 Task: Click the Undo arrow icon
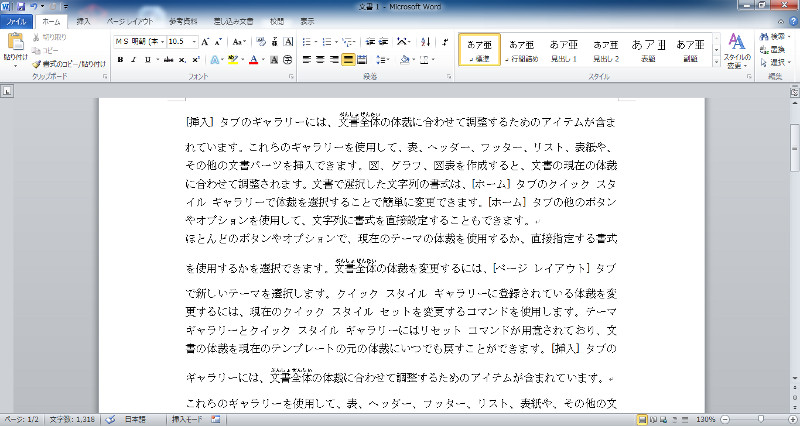point(34,7)
